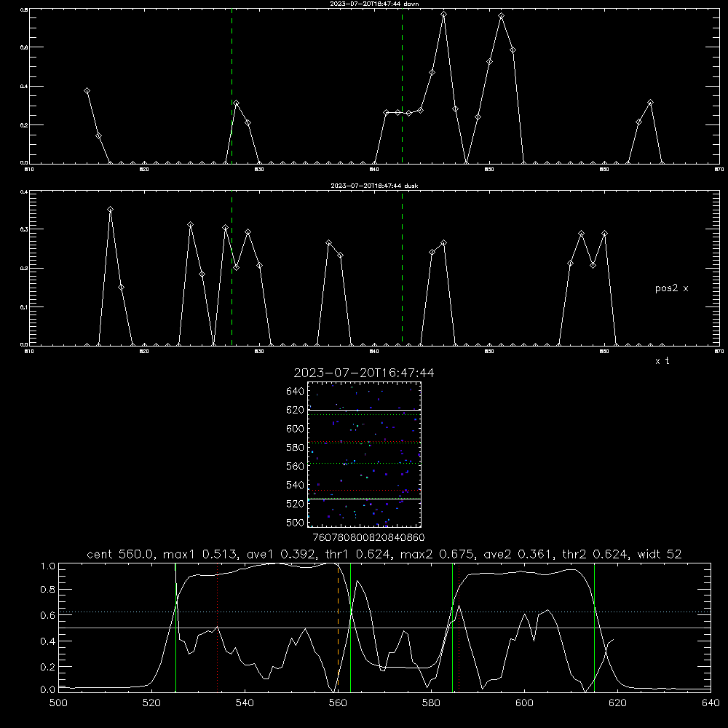Click bottom plot x-axis label 580

(431, 703)
